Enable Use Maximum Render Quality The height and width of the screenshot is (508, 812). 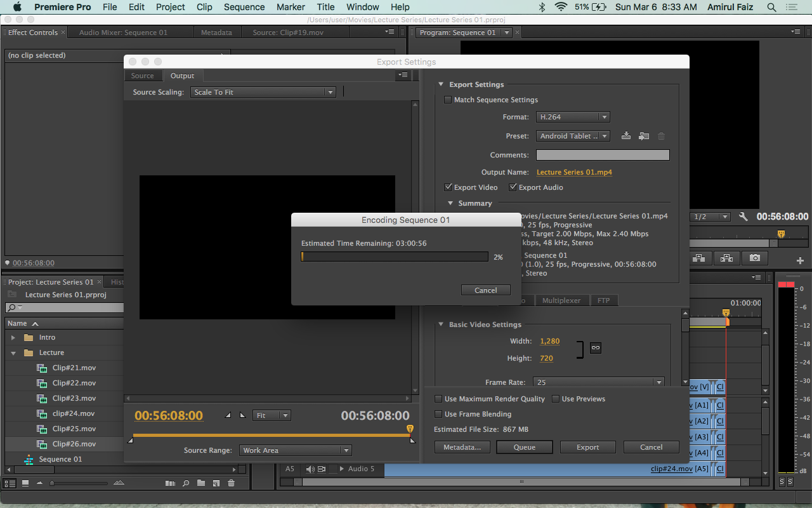(x=438, y=399)
